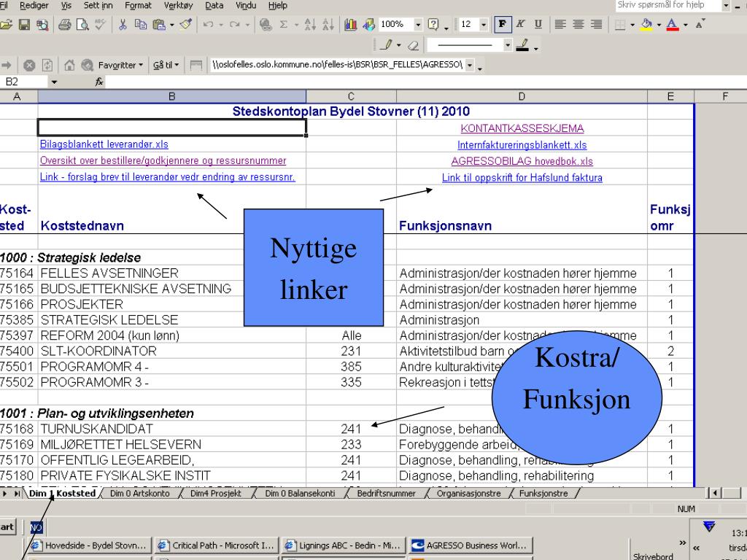747x560 pixels.
Task: Click the Search the Web icon
Action: point(88,65)
